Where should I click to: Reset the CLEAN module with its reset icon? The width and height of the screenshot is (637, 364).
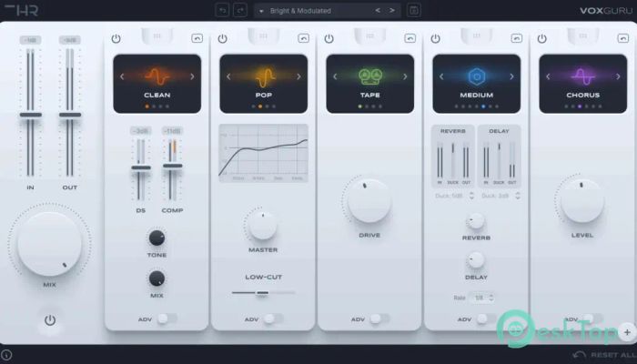pyautogui.click(x=197, y=38)
